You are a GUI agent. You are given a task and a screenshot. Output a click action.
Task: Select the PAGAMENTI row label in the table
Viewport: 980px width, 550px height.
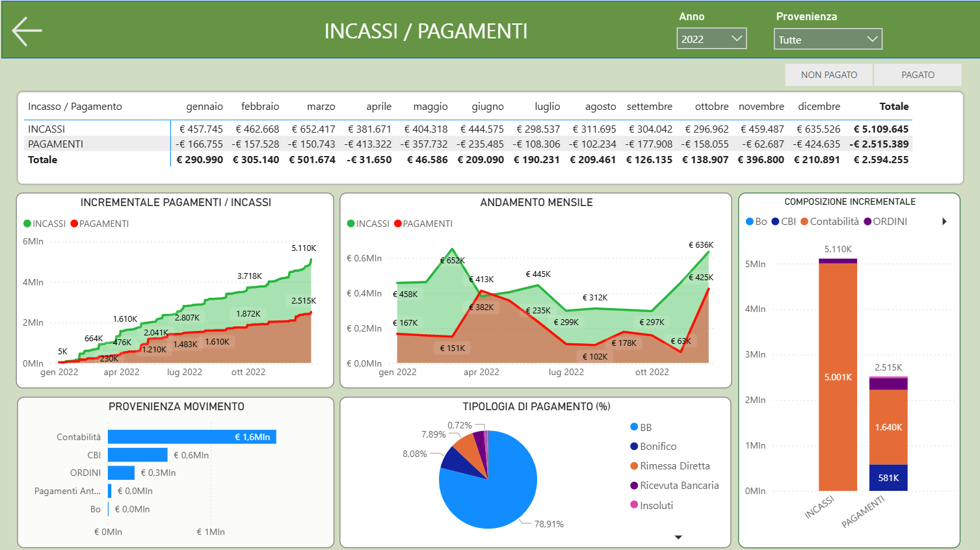(x=55, y=144)
